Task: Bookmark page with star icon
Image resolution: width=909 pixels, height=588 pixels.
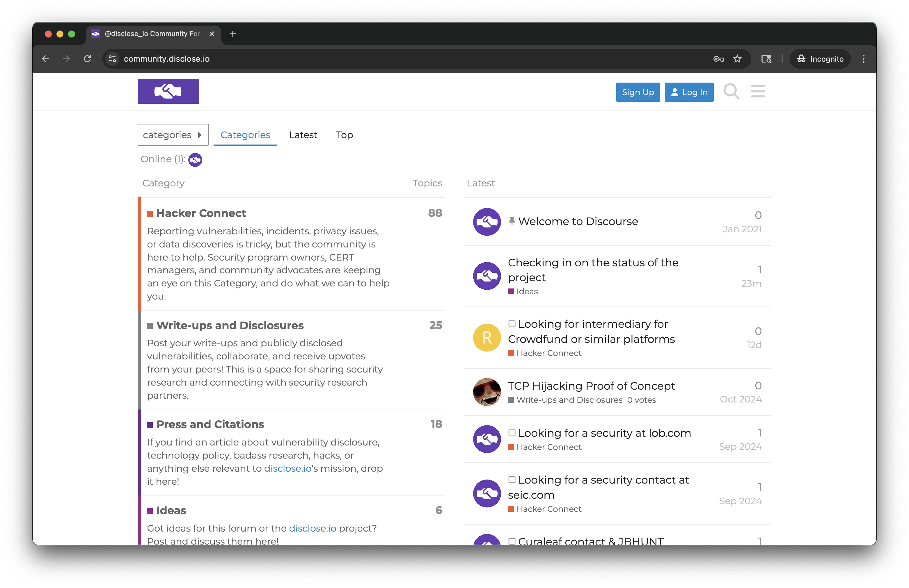Action: point(737,59)
